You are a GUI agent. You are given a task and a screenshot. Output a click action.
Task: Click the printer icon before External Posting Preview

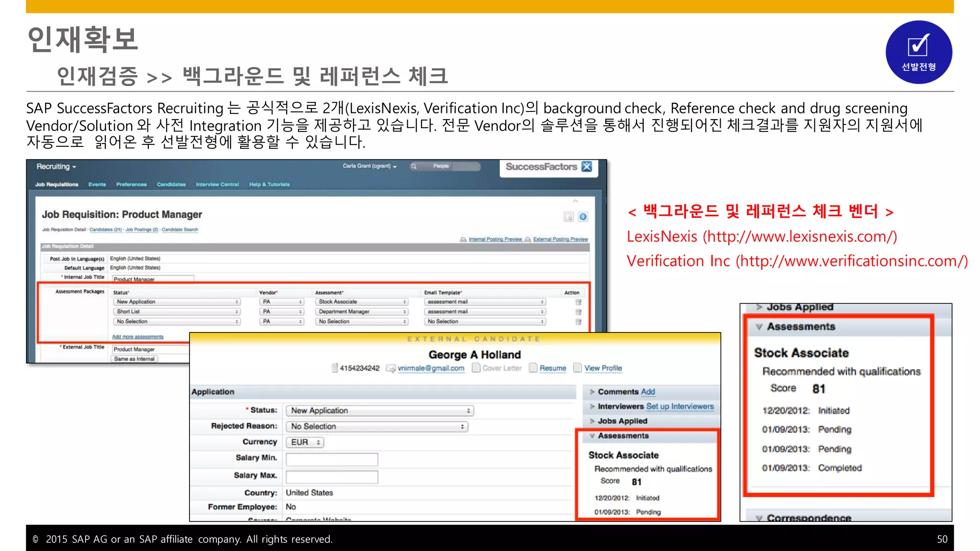(x=528, y=240)
